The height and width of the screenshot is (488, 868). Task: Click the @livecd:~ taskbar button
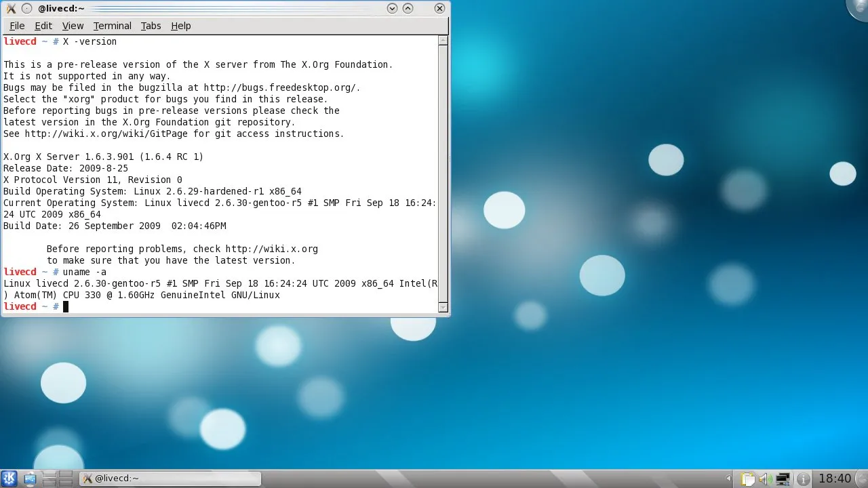point(170,479)
